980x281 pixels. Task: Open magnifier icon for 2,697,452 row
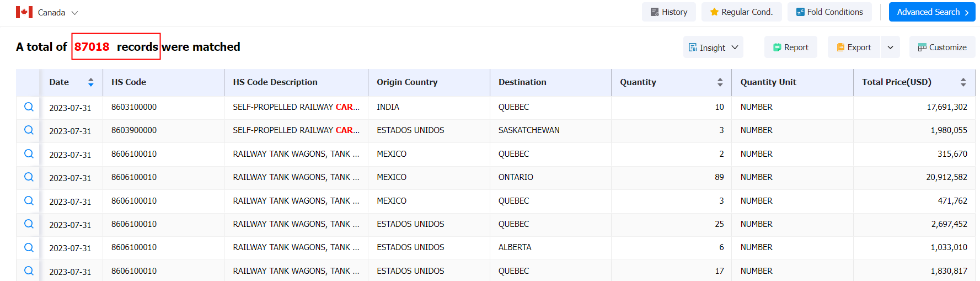(29, 224)
